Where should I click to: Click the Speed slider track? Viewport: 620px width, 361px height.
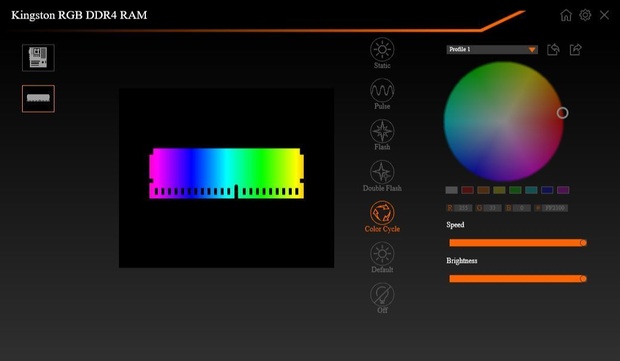coord(518,243)
